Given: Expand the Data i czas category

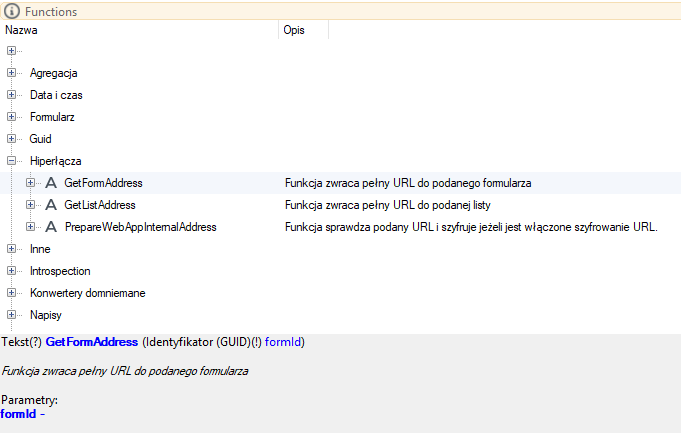Looking at the screenshot, I should [11, 95].
